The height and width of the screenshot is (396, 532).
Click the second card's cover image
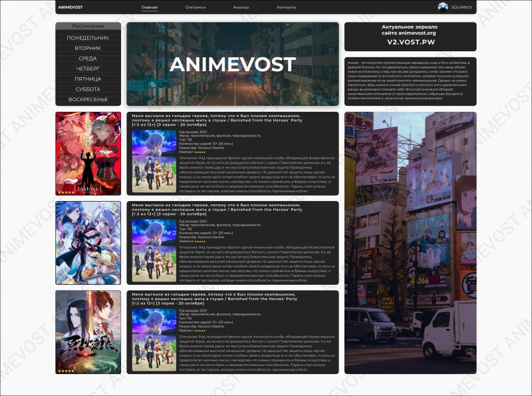tap(154, 251)
